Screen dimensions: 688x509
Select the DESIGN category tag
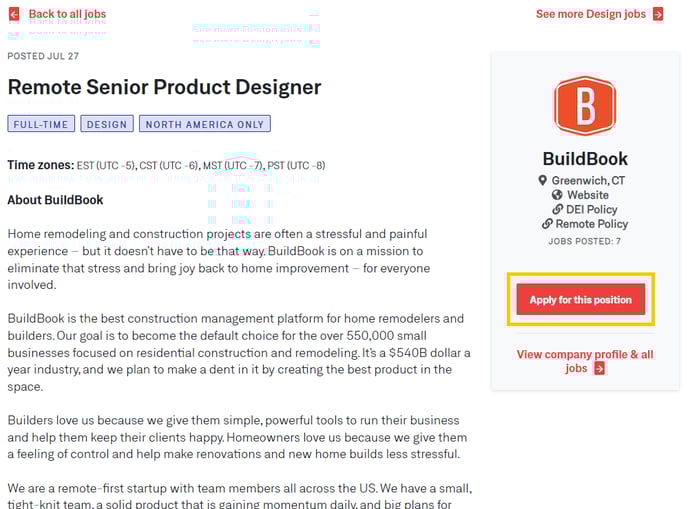coord(107,124)
